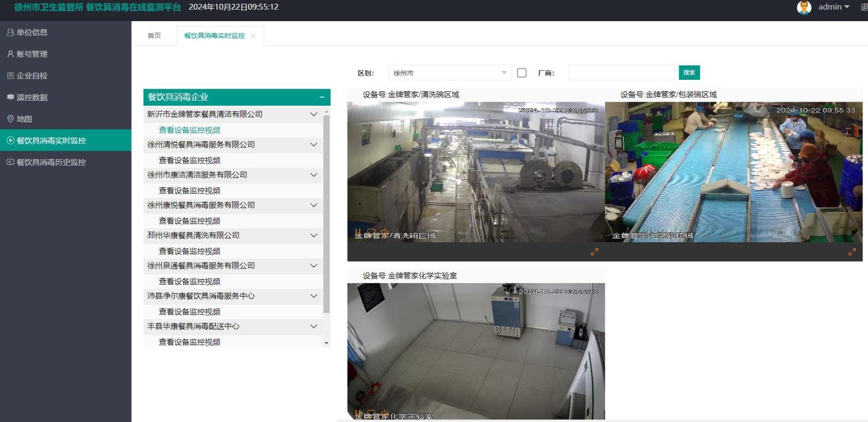The image size is (868, 422).
Task: Click the 化学实验室 camera video feed
Action: pyautogui.click(x=476, y=351)
